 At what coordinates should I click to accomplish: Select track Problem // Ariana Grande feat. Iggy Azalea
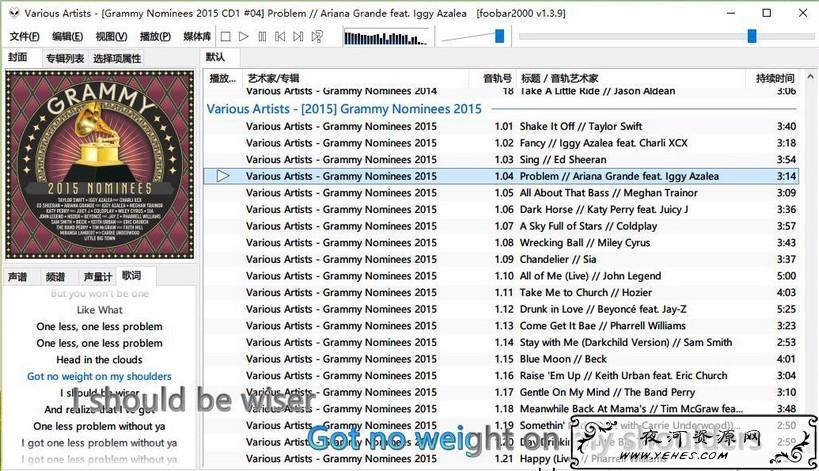point(501,176)
